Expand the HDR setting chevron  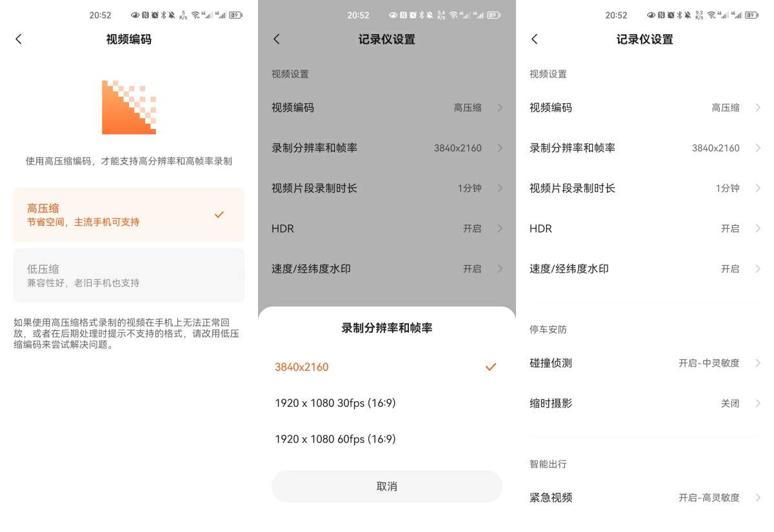click(x=500, y=228)
